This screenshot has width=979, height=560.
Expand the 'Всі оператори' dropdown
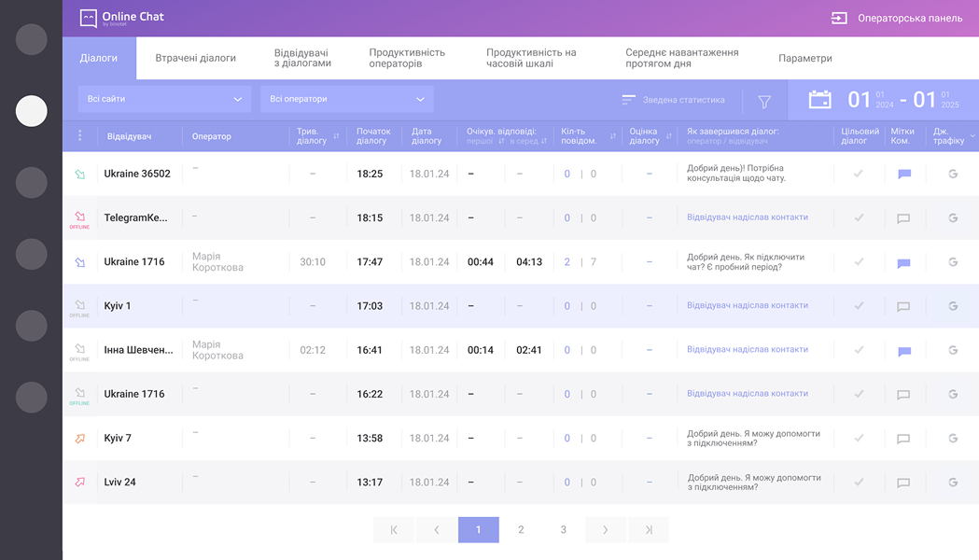[346, 99]
